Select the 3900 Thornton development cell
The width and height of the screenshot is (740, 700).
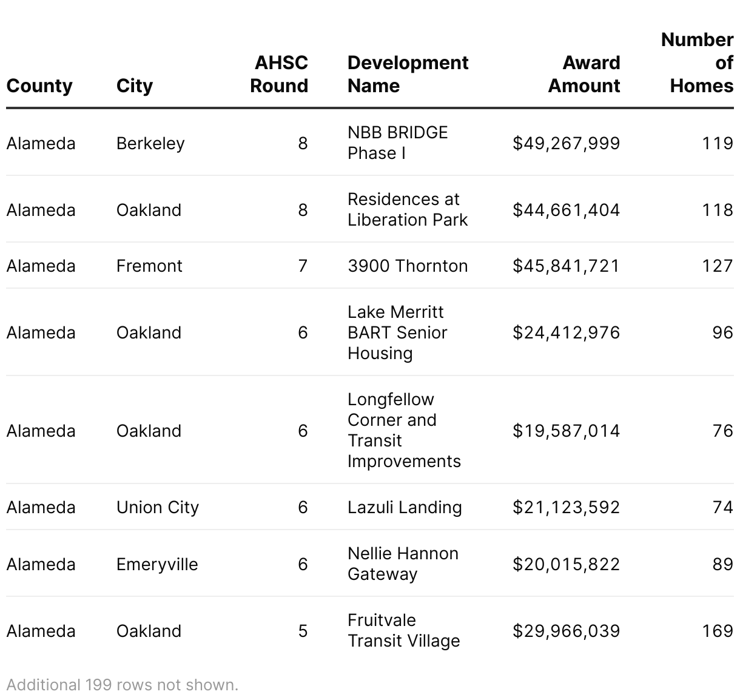(408, 266)
